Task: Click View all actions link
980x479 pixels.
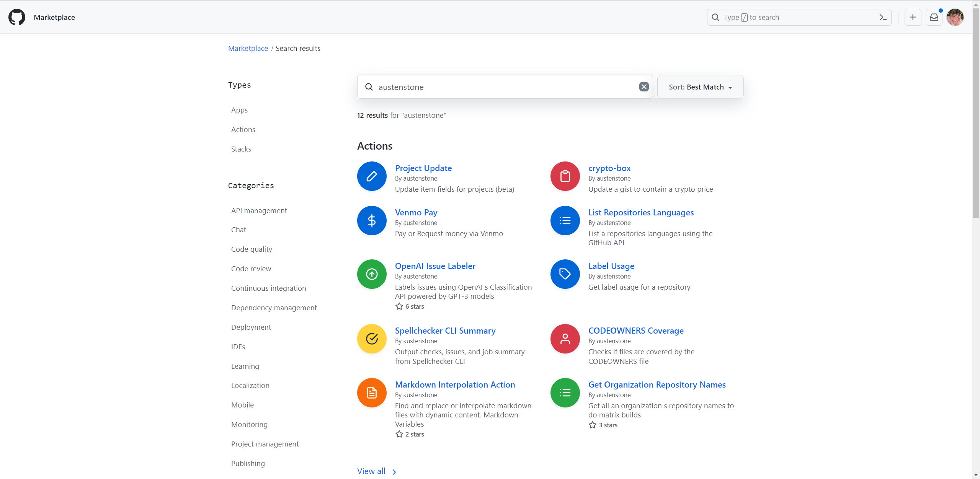Action: [x=371, y=471]
